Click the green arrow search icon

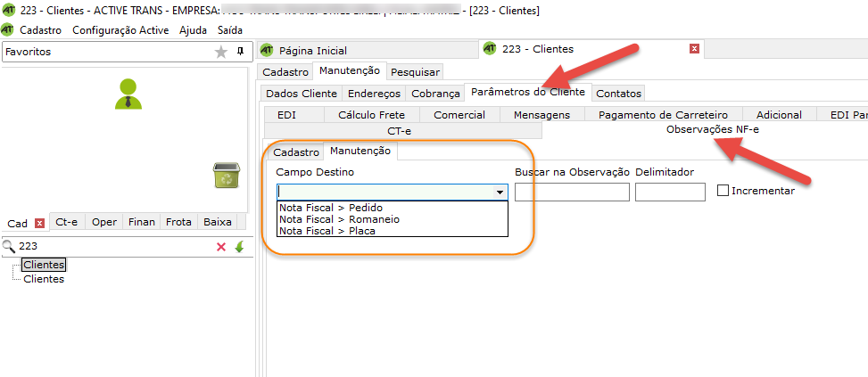[x=239, y=247]
